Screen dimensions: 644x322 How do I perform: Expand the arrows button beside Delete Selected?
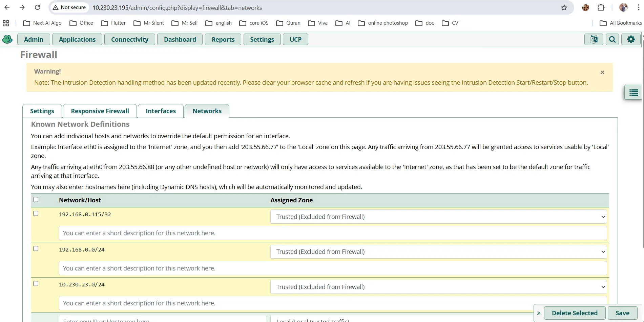tap(538, 313)
